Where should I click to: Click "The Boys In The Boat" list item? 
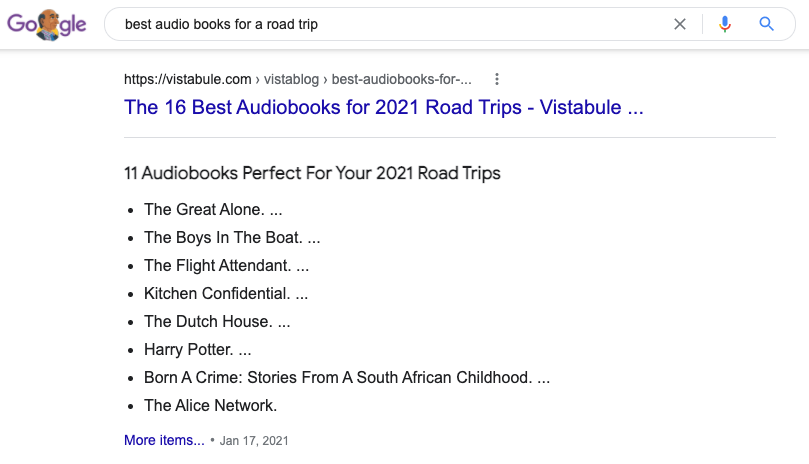click(226, 237)
